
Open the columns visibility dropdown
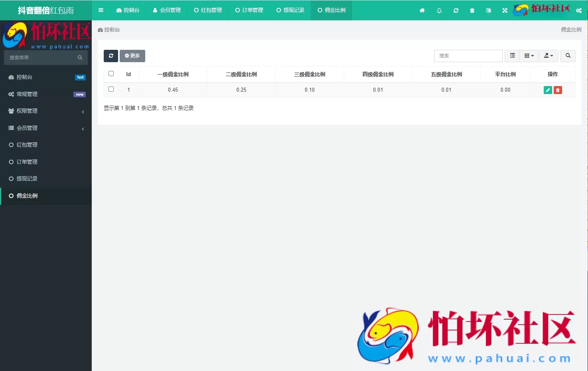(529, 56)
